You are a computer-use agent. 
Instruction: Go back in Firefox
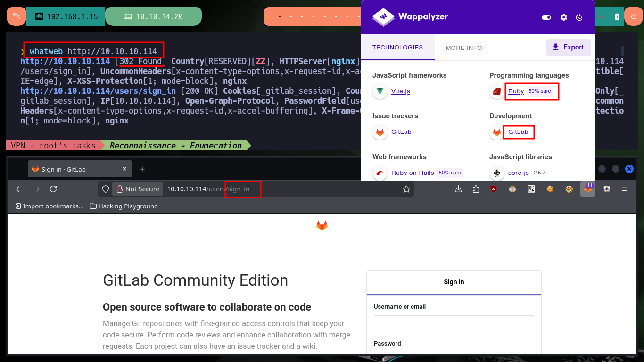(x=19, y=189)
